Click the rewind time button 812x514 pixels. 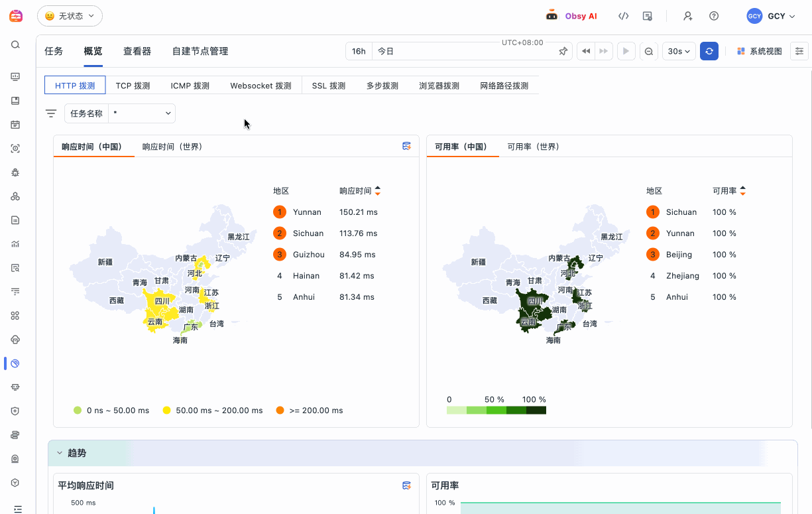[x=586, y=51]
